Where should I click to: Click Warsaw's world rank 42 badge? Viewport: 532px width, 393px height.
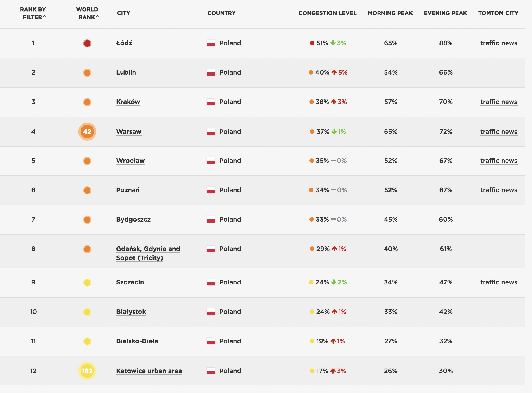87,132
